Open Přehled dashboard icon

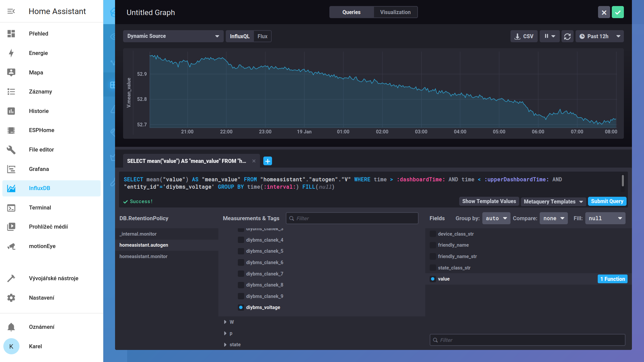11,34
